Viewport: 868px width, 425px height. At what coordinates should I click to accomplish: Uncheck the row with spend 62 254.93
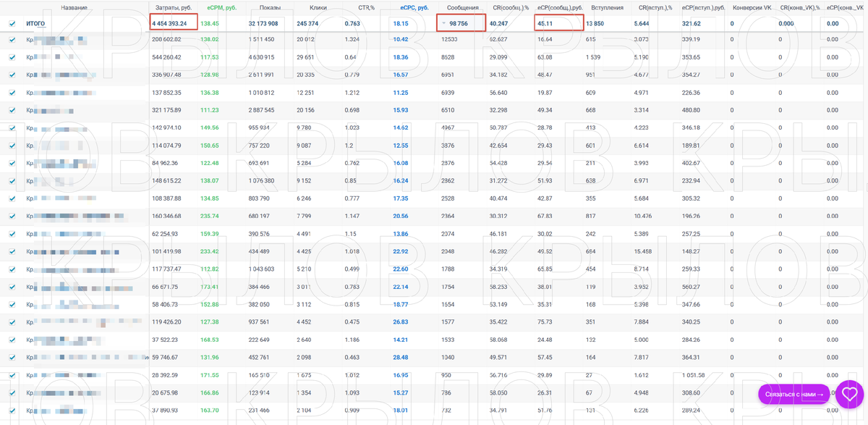(x=12, y=234)
